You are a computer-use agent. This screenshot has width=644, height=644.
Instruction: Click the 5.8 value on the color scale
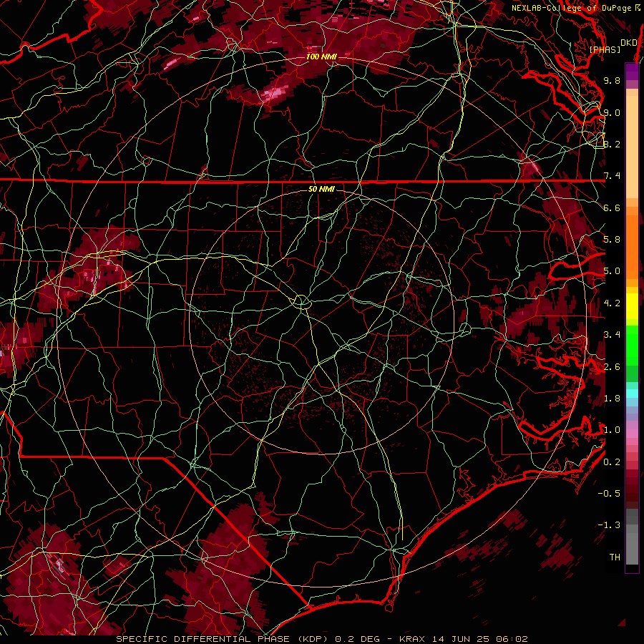(612, 240)
